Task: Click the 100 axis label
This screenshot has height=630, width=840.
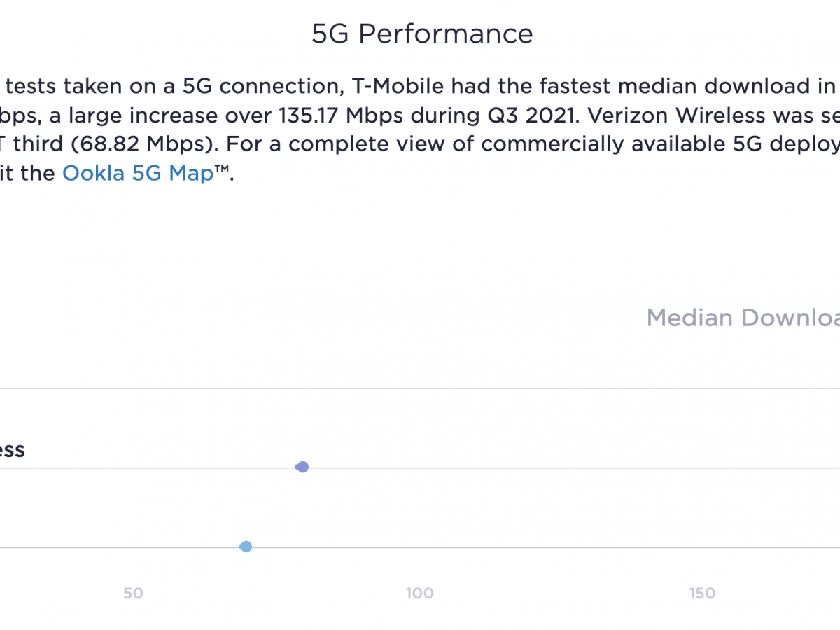Action: 419,594
